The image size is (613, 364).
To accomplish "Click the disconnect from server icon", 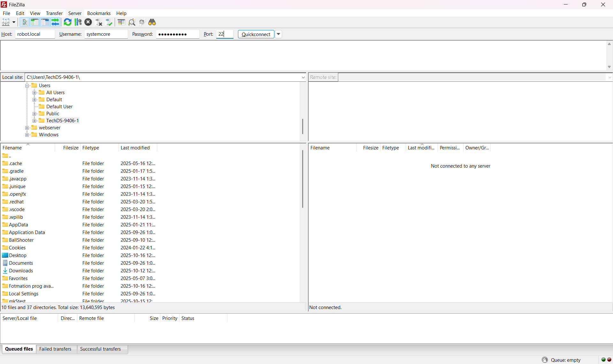I will point(99,22).
